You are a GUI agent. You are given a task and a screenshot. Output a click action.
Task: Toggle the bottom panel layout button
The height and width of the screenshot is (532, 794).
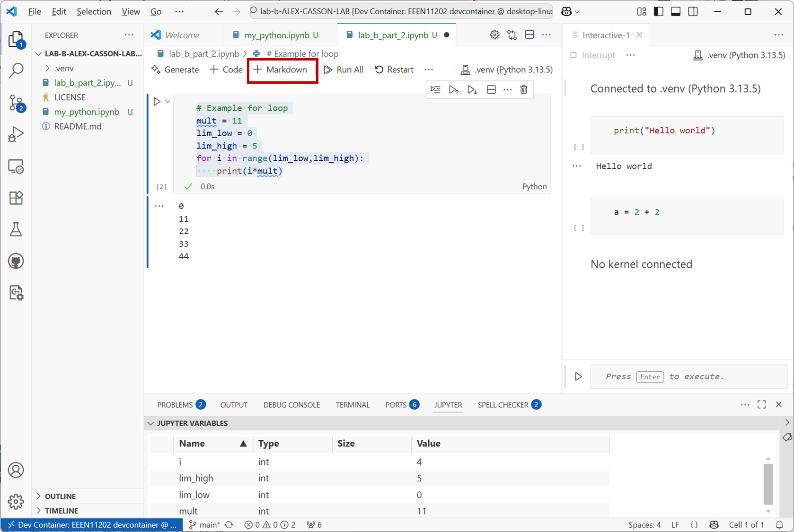coord(676,11)
